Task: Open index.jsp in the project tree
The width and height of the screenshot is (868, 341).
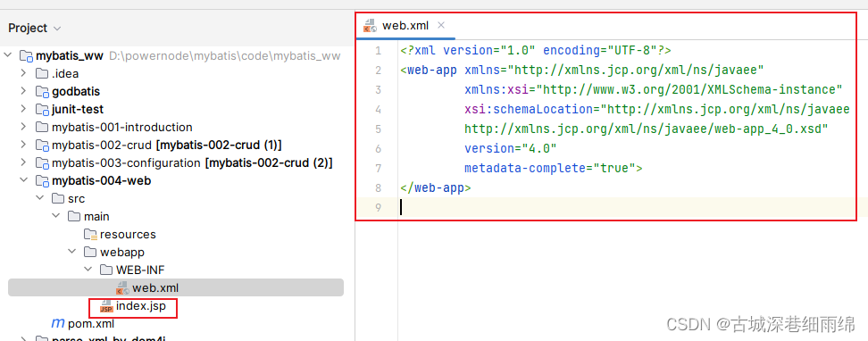Action: click(140, 305)
